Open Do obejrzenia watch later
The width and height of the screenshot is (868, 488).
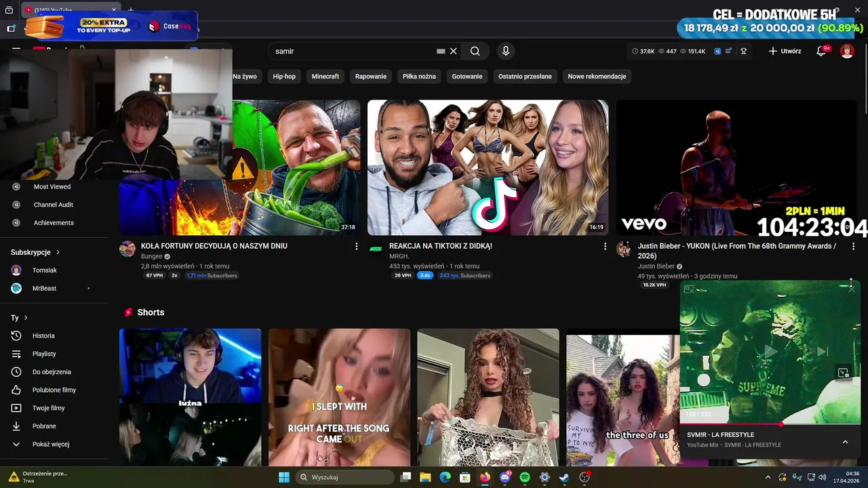pos(52,372)
